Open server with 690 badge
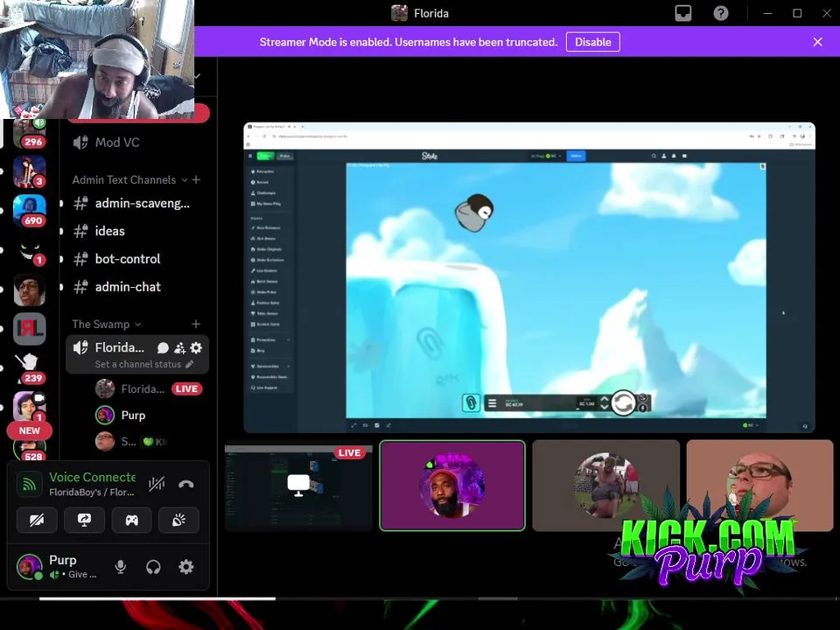Viewport: 840px width, 630px height. tap(30, 211)
